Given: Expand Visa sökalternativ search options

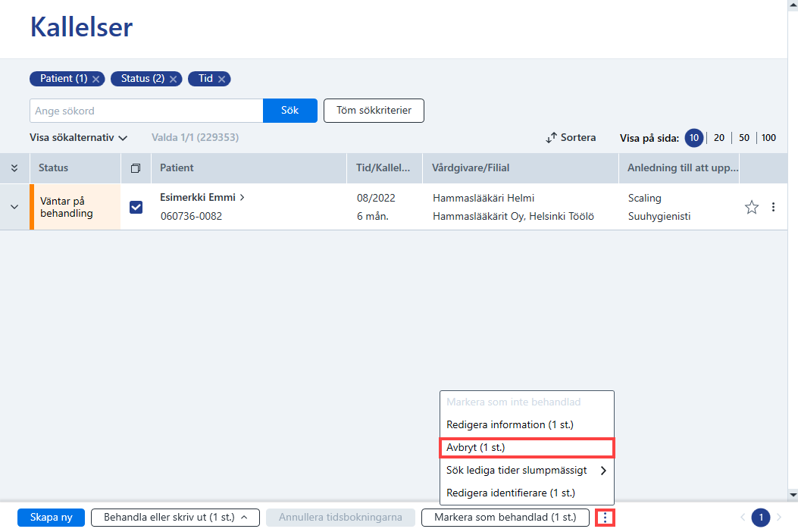Looking at the screenshot, I should pyautogui.click(x=78, y=138).
